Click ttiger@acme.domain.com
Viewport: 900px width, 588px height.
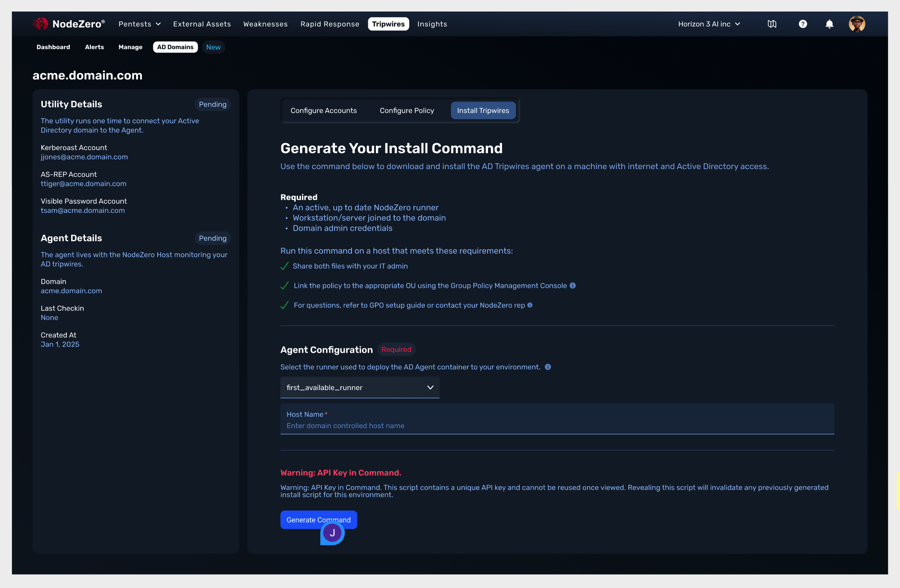pos(84,184)
